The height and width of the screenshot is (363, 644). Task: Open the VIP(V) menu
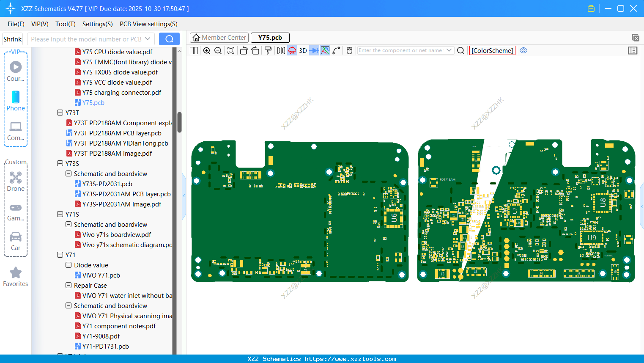(x=40, y=24)
